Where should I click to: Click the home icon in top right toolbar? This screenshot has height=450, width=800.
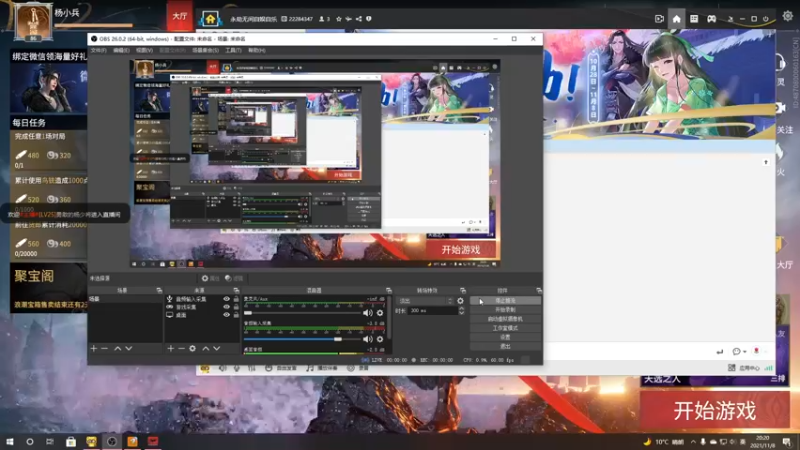677,19
